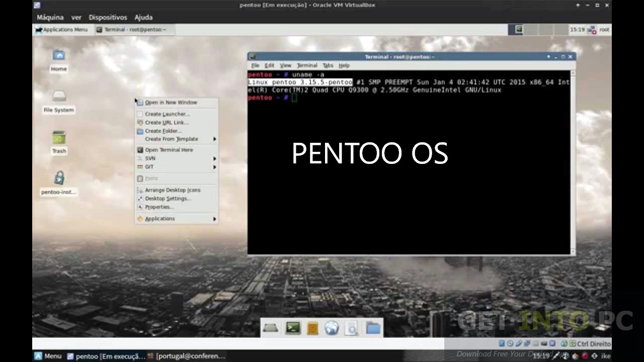Launch the web browser globe dock icon

332,328
